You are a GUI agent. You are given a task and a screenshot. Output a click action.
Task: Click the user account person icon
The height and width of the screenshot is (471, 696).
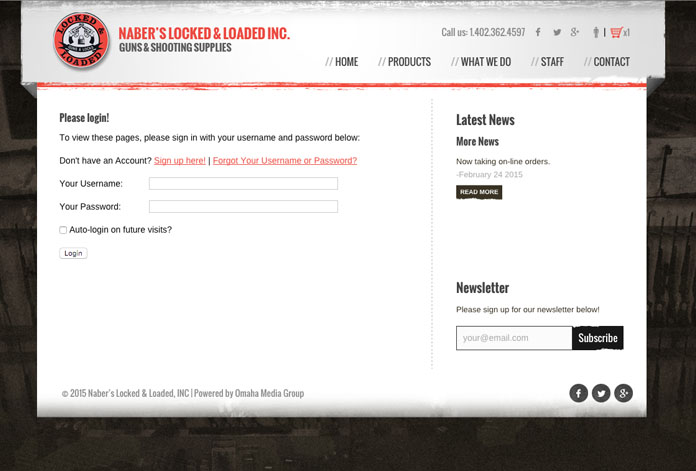(x=596, y=32)
